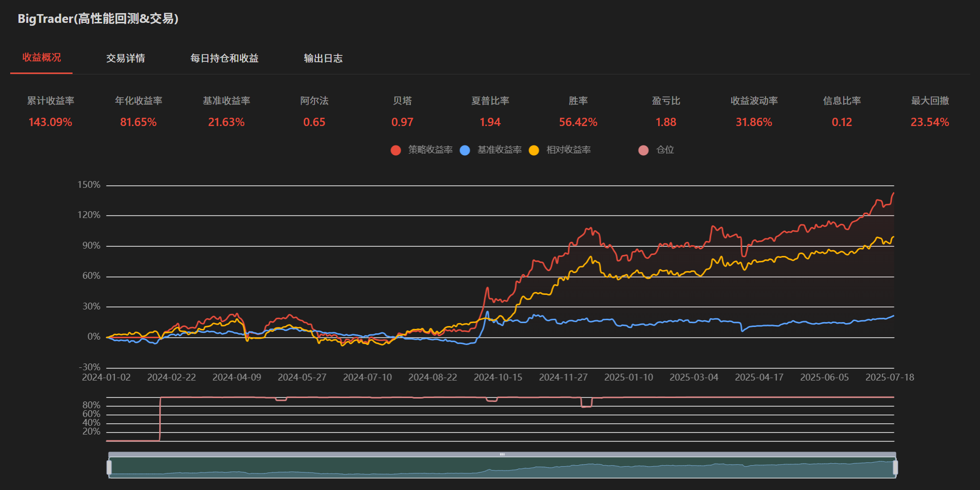
Task: Click the active 收益概况 tab
Action: (41, 57)
